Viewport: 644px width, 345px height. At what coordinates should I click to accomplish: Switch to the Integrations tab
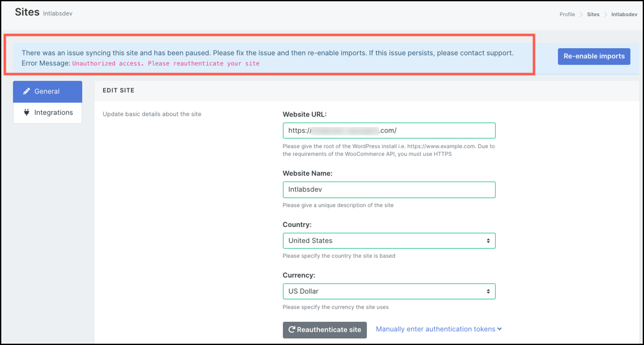click(x=53, y=113)
